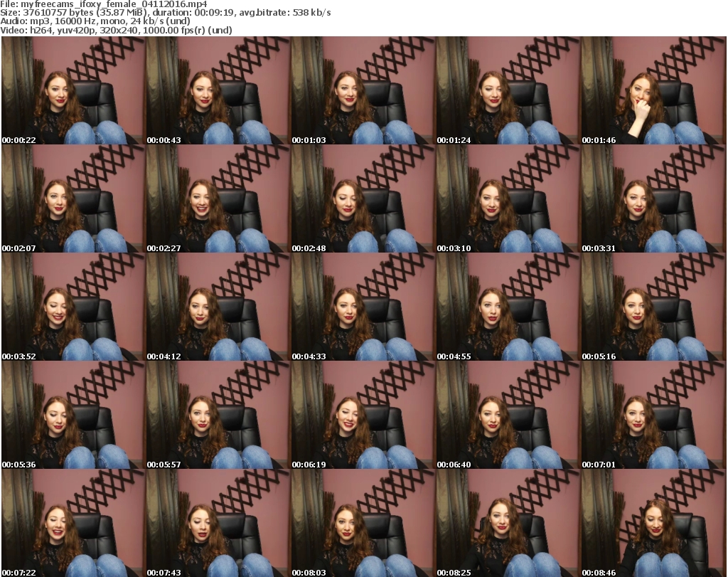This screenshot has width=728, height=577.
Task: Select the thumbnail stamped 00:01:03
Action: (x=363, y=90)
